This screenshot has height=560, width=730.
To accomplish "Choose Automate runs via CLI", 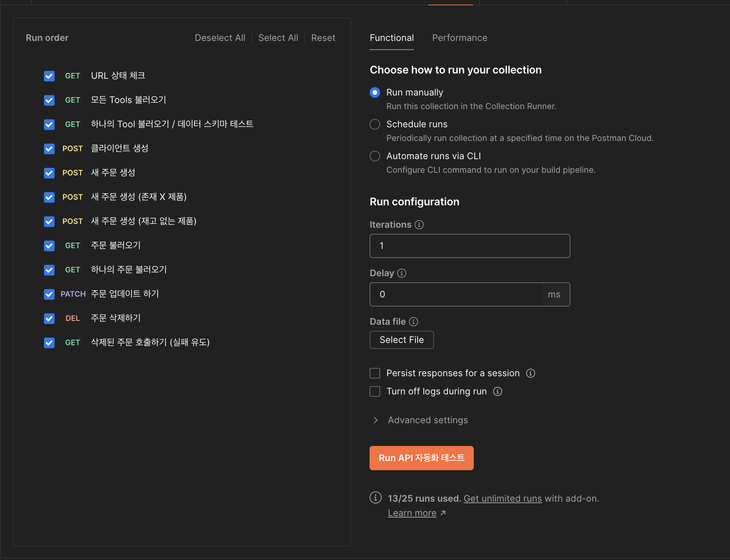I will click(375, 156).
